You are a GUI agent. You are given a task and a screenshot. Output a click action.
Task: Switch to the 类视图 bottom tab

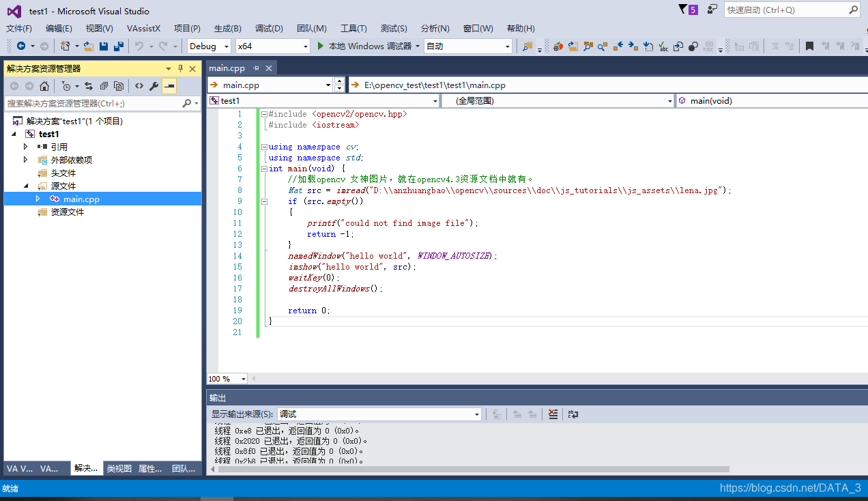click(119, 468)
